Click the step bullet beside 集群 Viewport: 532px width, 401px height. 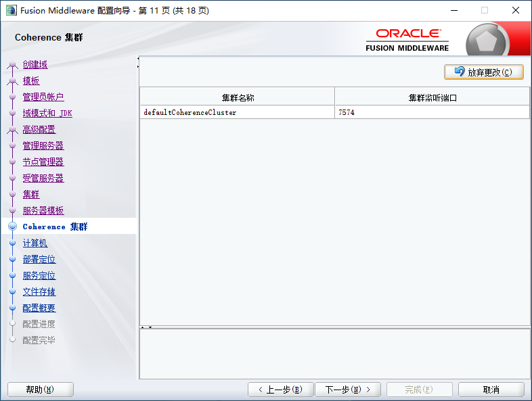point(13,194)
